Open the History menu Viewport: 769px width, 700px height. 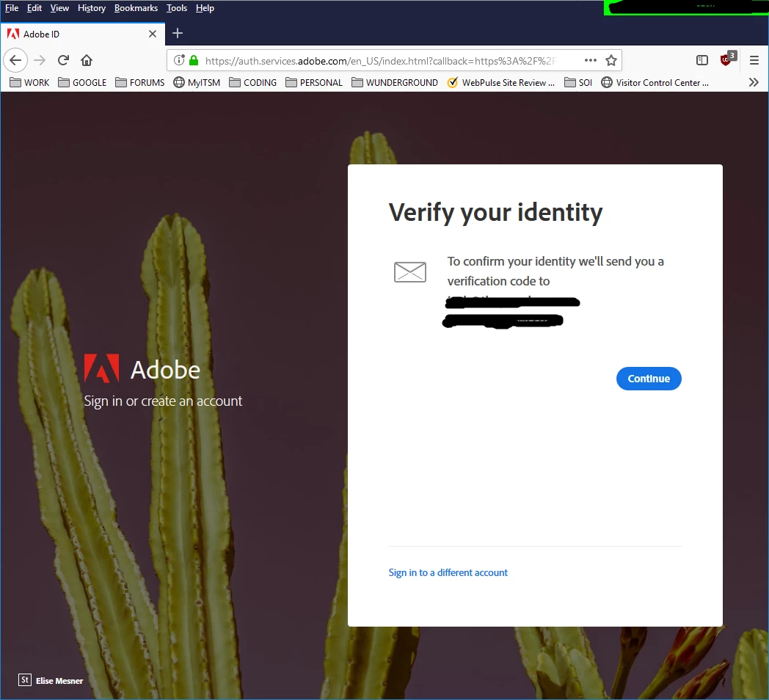(x=92, y=8)
